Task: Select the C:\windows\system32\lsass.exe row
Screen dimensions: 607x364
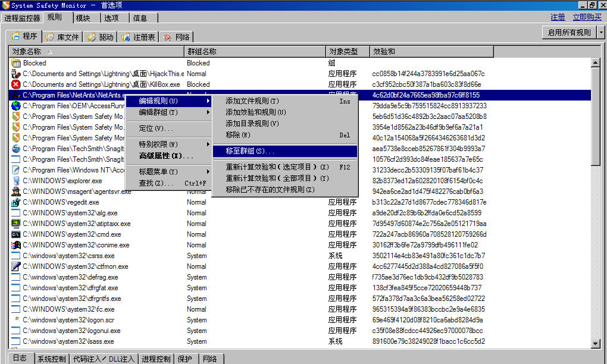Action: pyautogui.click(x=299, y=341)
